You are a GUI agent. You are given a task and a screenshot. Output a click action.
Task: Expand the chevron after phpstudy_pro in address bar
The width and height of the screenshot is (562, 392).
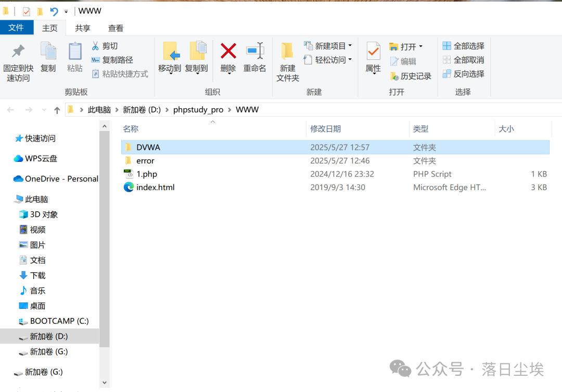tap(230, 110)
